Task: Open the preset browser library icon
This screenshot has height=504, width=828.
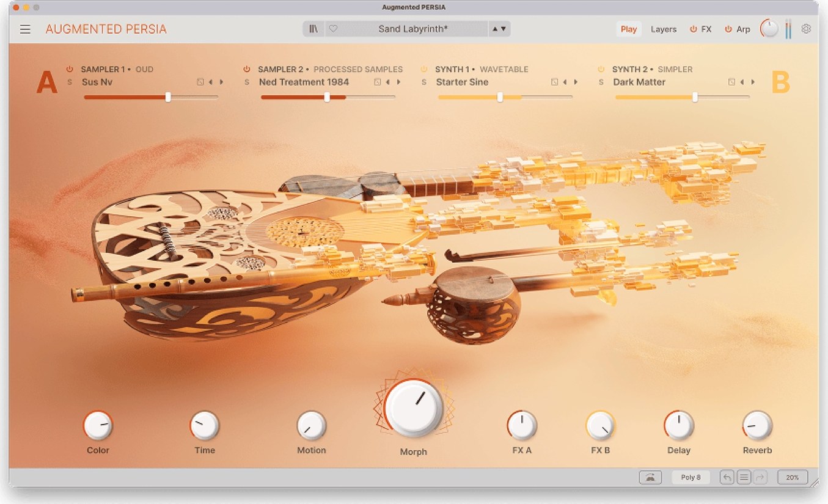Action: (x=313, y=29)
